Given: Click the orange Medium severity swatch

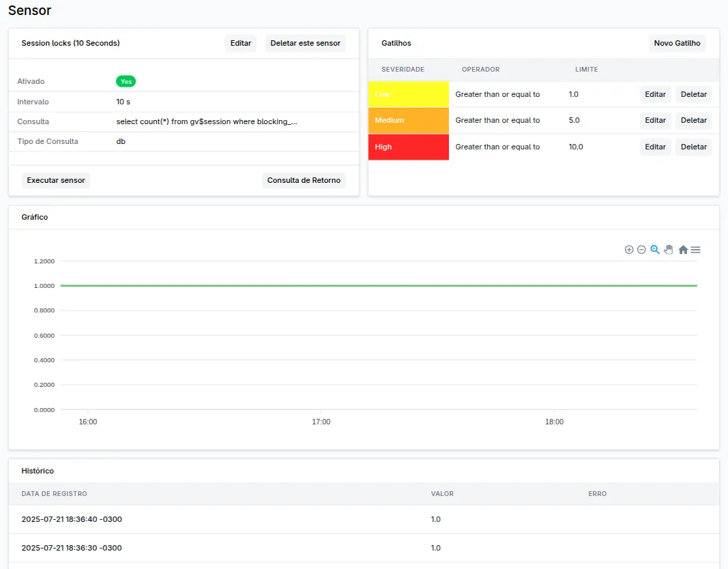Looking at the screenshot, I should point(408,120).
